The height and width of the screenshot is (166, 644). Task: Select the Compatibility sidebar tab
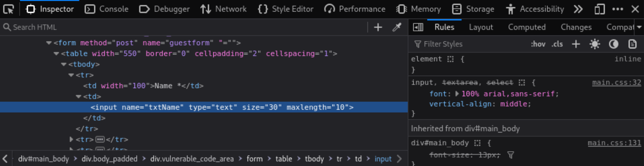(620, 27)
